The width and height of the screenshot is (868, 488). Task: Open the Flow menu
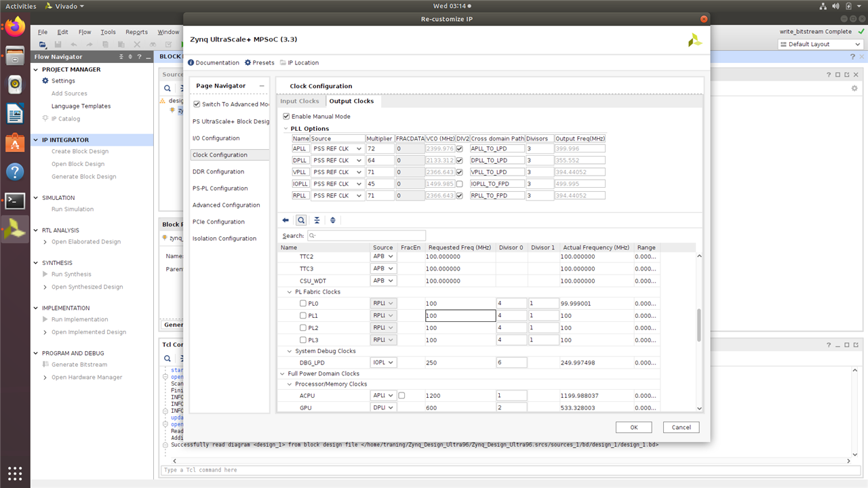85,32
